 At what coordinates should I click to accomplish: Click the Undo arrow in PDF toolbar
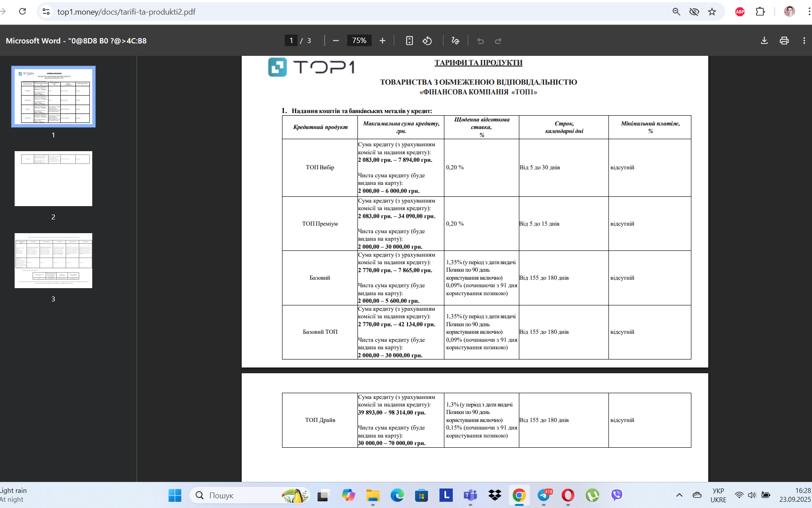480,41
